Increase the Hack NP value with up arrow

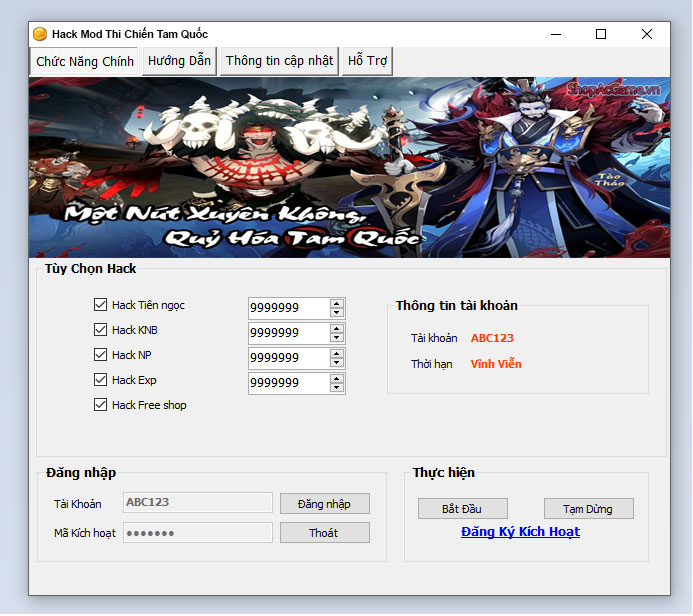[x=336, y=354]
